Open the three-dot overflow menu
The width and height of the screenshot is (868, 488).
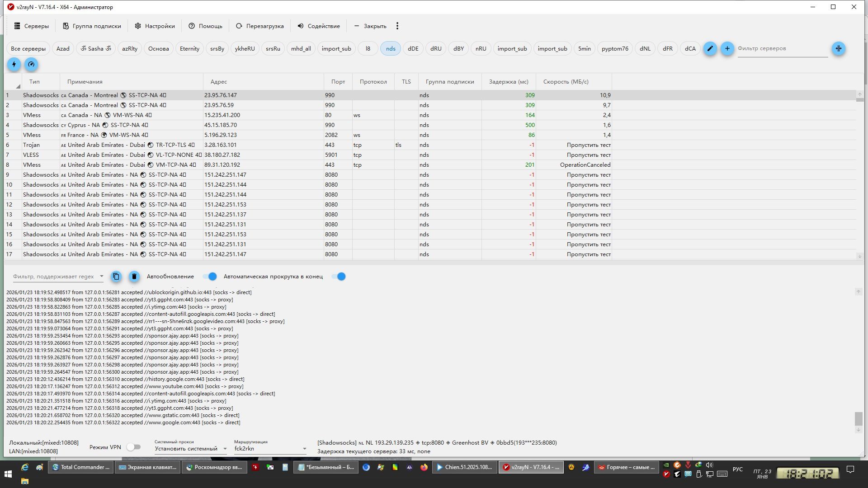[x=397, y=26]
